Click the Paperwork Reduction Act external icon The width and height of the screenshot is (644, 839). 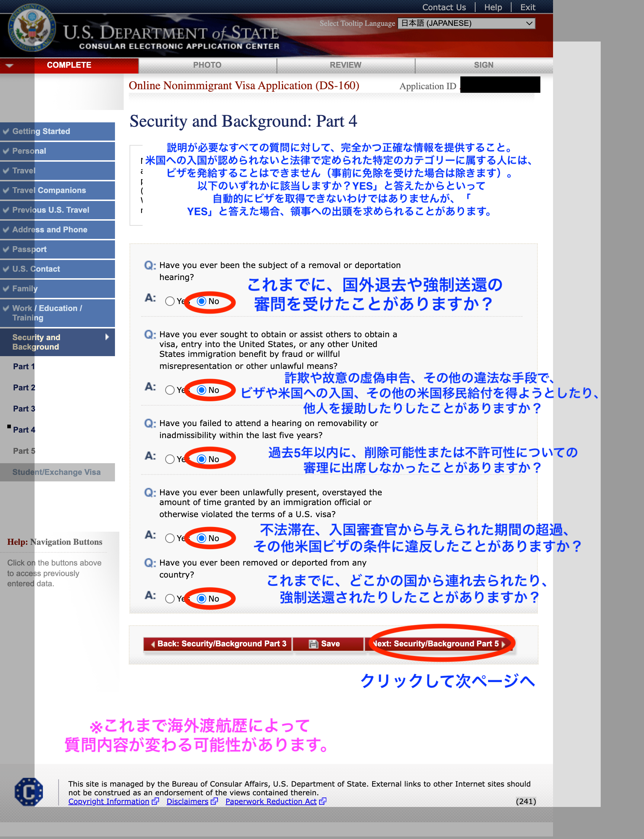point(322,801)
